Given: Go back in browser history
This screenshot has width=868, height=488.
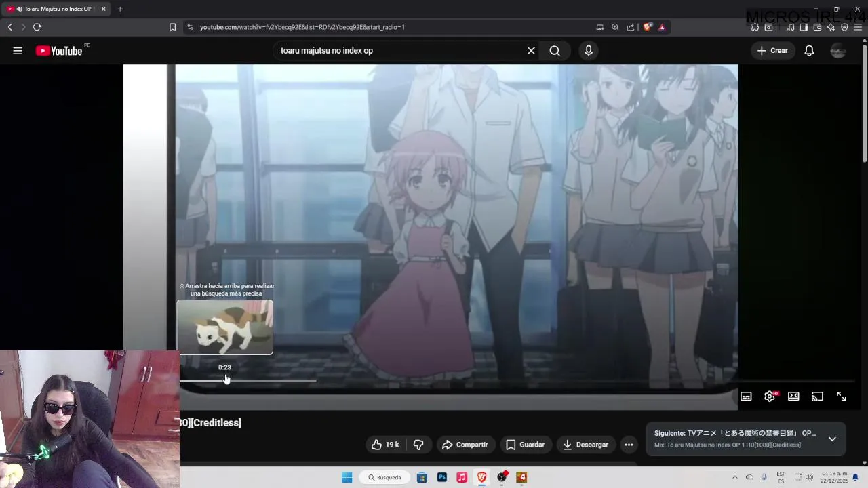Looking at the screenshot, I should click(x=9, y=27).
